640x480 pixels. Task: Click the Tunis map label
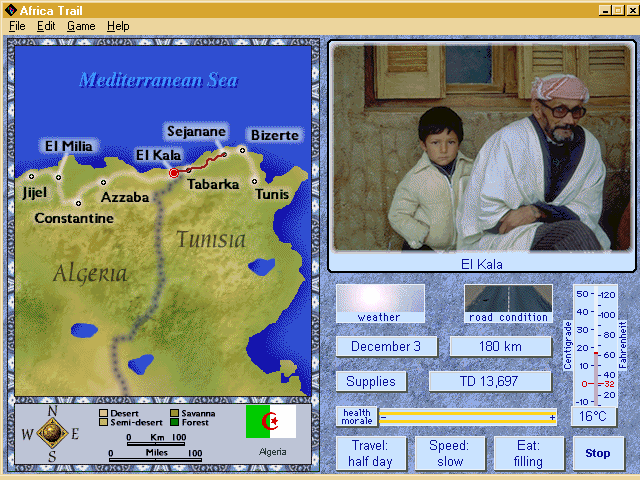pyautogui.click(x=272, y=194)
